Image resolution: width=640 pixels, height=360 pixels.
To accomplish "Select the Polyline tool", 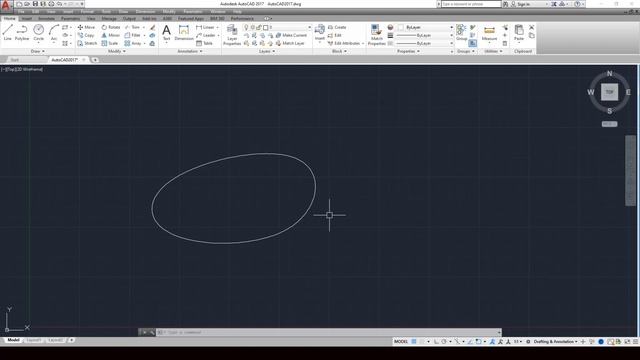I will (22, 32).
